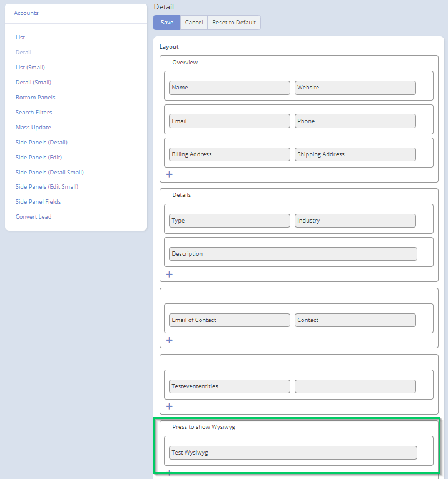Select the Billing Address field cell
Screen dimensions: 448x479
click(x=229, y=154)
